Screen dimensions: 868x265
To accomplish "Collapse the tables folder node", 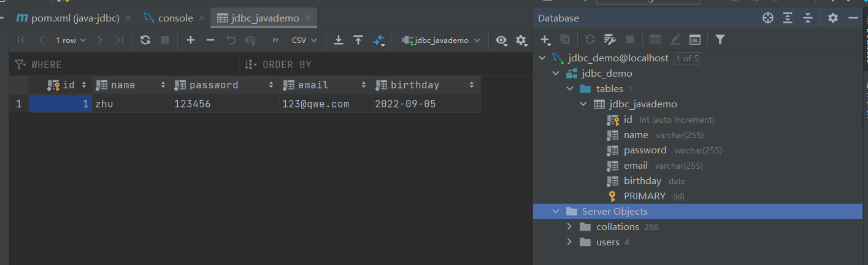I will pos(570,89).
